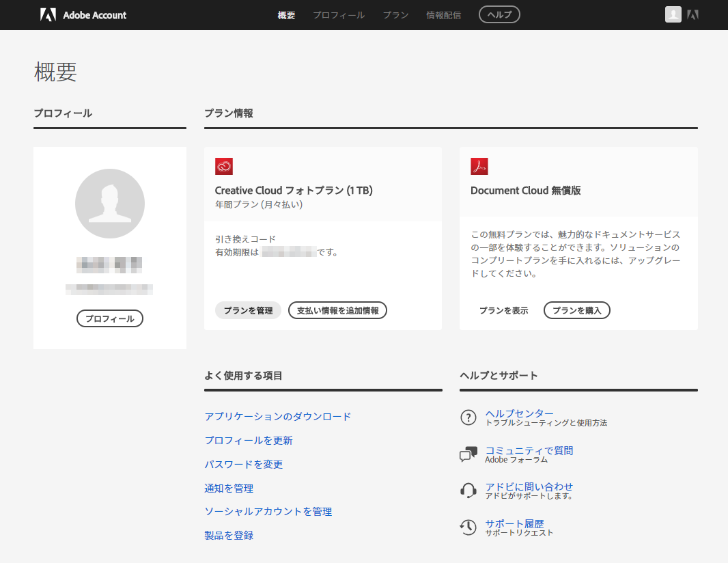Image resolution: width=728 pixels, height=563 pixels.
Task: Click the support history clock icon
Action: pos(468,527)
